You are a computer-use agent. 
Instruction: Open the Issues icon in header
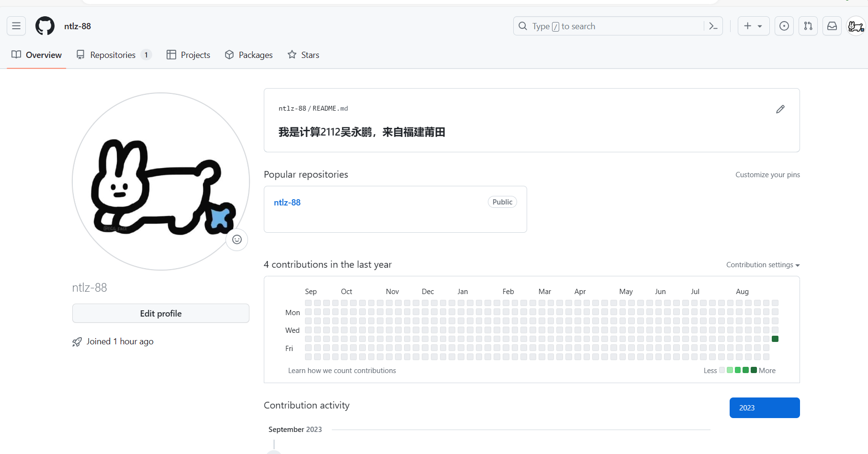[x=784, y=26]
